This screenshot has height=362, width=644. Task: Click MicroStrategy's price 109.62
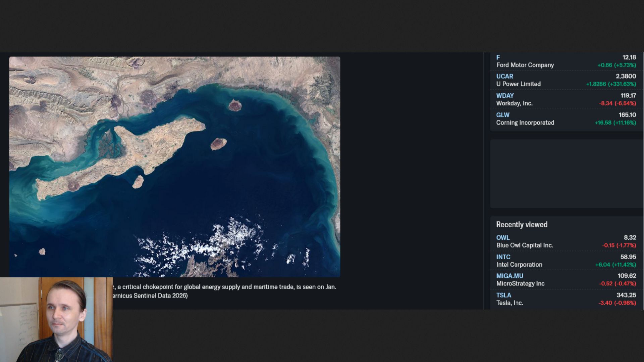tap(627, 276)
